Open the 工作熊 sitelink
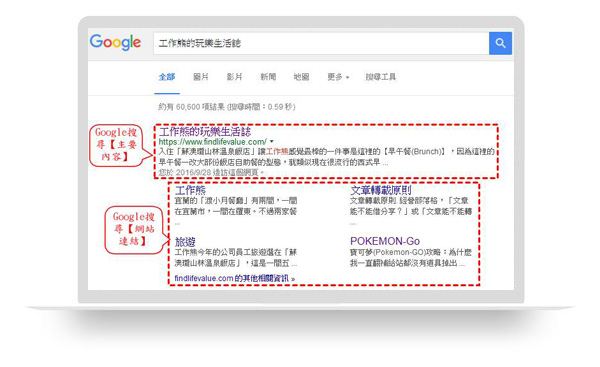Image resolution: width=600 pixels, height=367 pixels. point(190,190)
